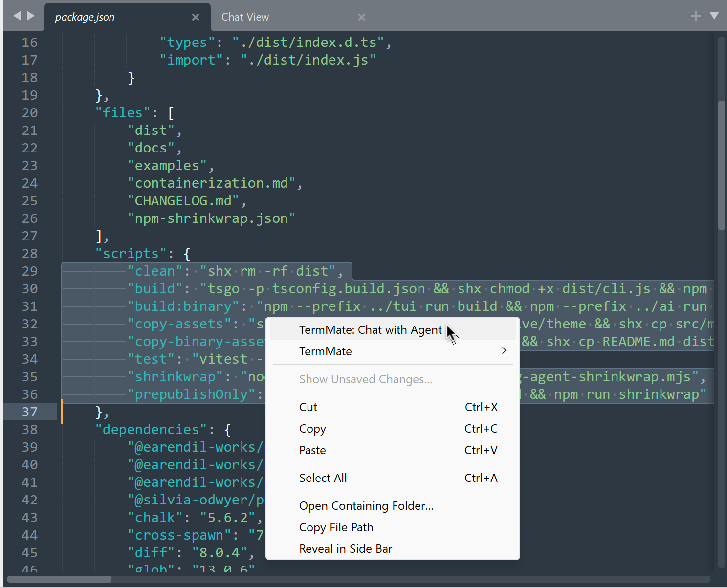Click "docs" string in files array
727x588 pixels.
point(151,148)
